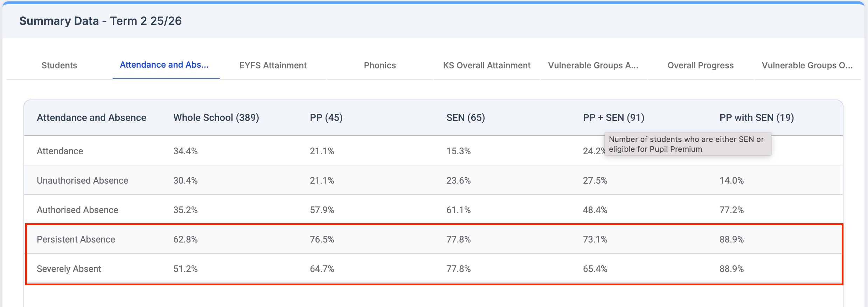Go to KS Overall Attainment tab
This screenshot has height=307, width=868.
486,66
